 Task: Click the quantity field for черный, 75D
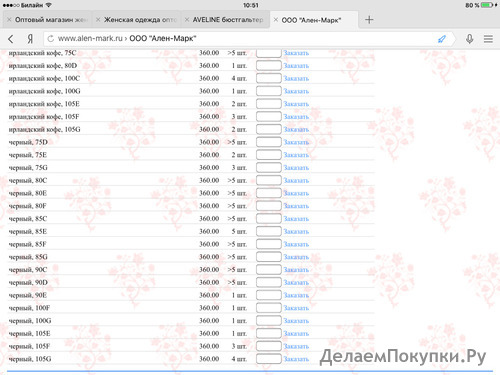click(269, 142)
